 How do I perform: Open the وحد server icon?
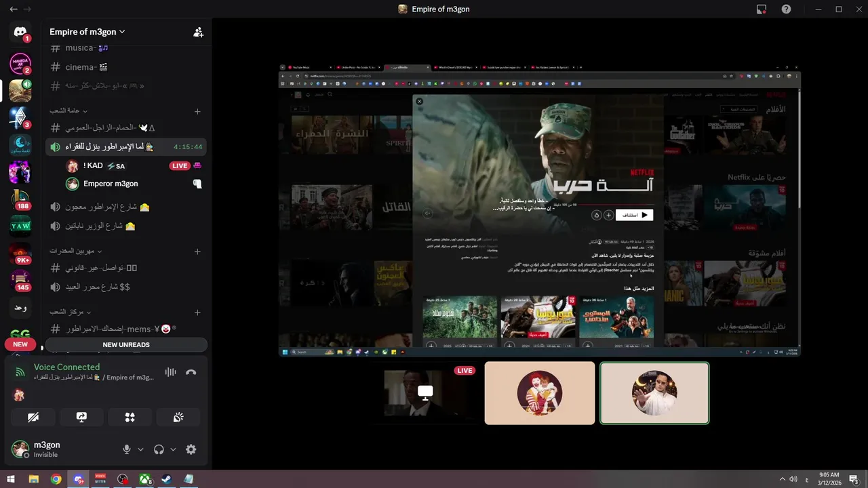click(x=20, y=308)
